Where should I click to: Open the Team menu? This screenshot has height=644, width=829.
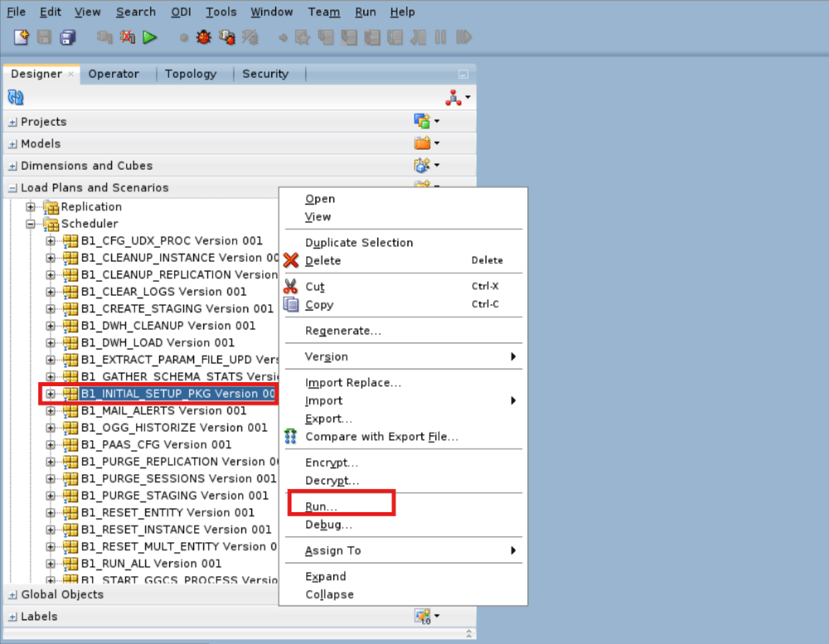pyautogui.click(x=324, y=12)
